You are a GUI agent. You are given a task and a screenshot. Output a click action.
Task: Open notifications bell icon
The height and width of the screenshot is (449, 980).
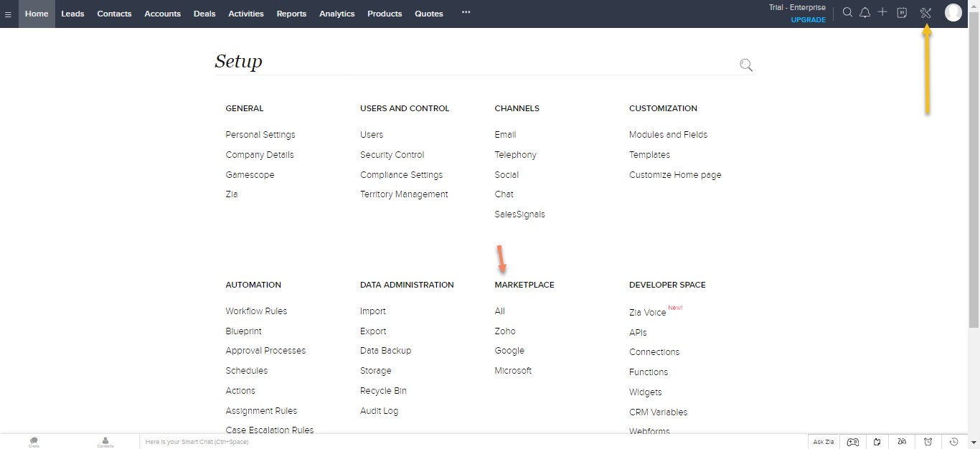point(865,12)
